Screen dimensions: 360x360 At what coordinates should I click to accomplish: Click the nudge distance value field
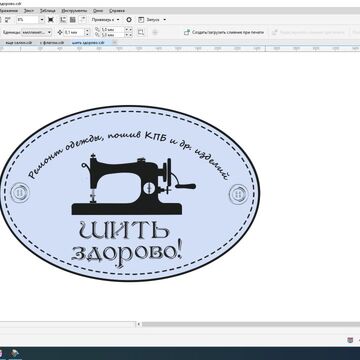click(74, 32)
